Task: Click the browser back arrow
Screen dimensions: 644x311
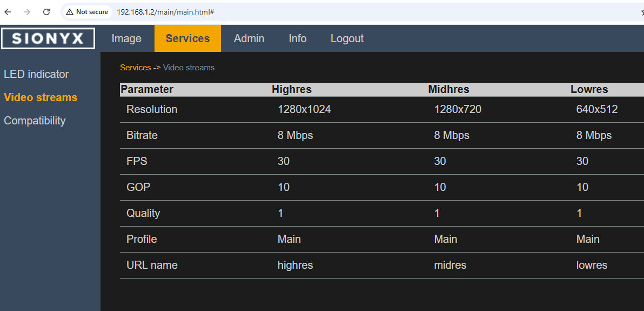Action: (x=8, y=12)
